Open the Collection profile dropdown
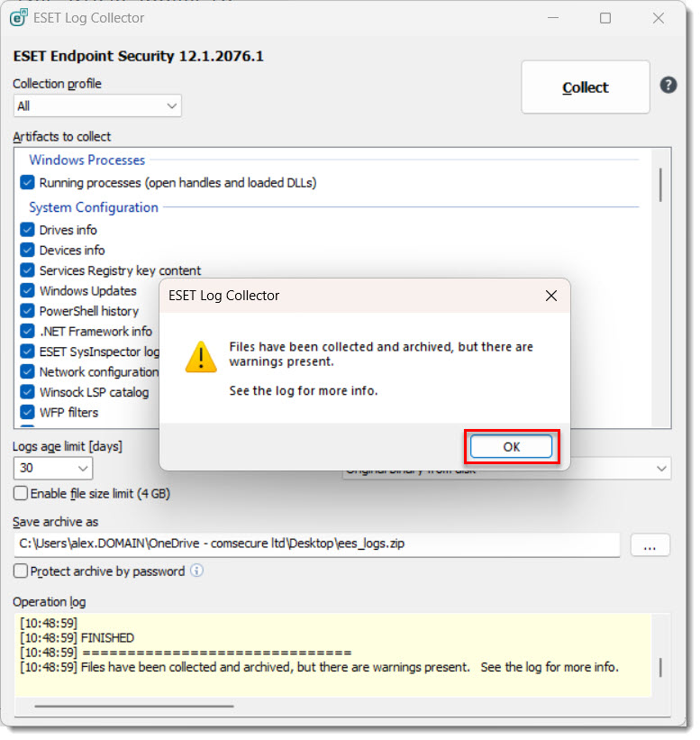Screen dimensions: 700x740 pos(97,106)
